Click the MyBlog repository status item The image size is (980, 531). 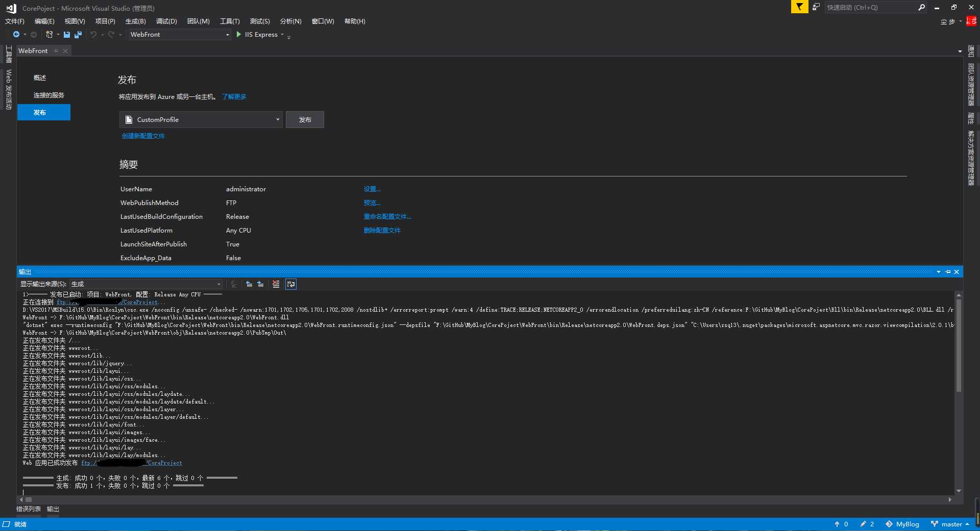[902, 524]
